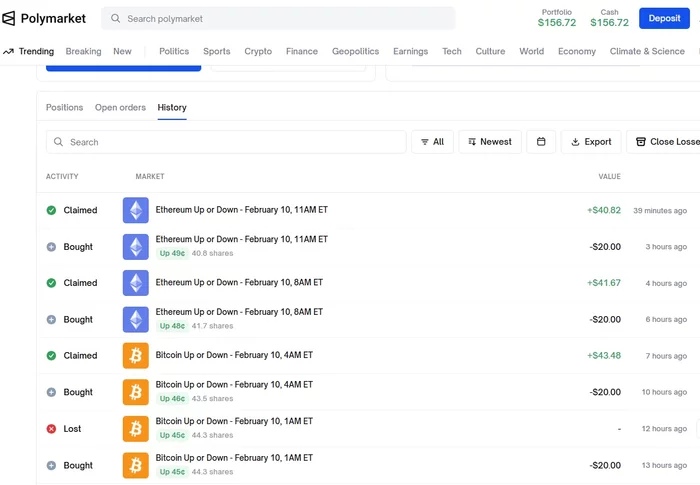Click the history Search input field
Screen dimensions: 700x485
tap(226, 142)
